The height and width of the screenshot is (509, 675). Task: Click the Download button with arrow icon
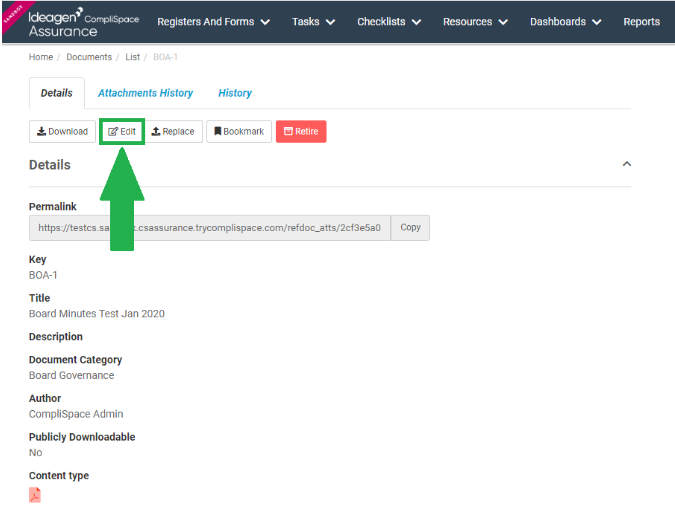point(62,131)
